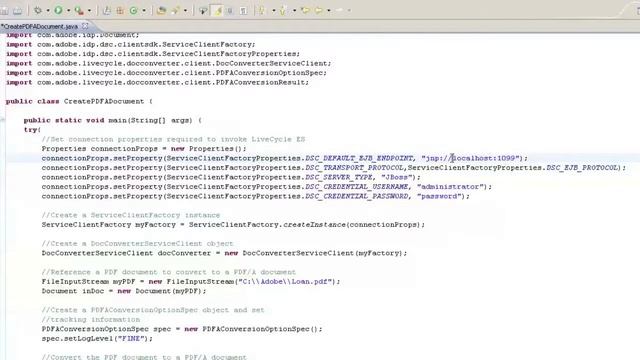Toggle the Show Whitespace Characters button
The width and height of the screenshot is (640, 360).
244,11
